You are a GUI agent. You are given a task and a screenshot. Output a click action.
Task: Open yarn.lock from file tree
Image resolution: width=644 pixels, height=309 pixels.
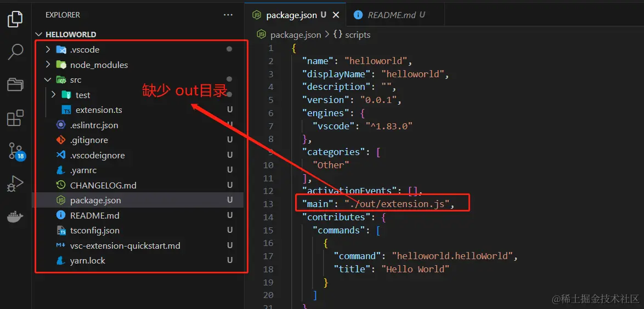(87, 260)
